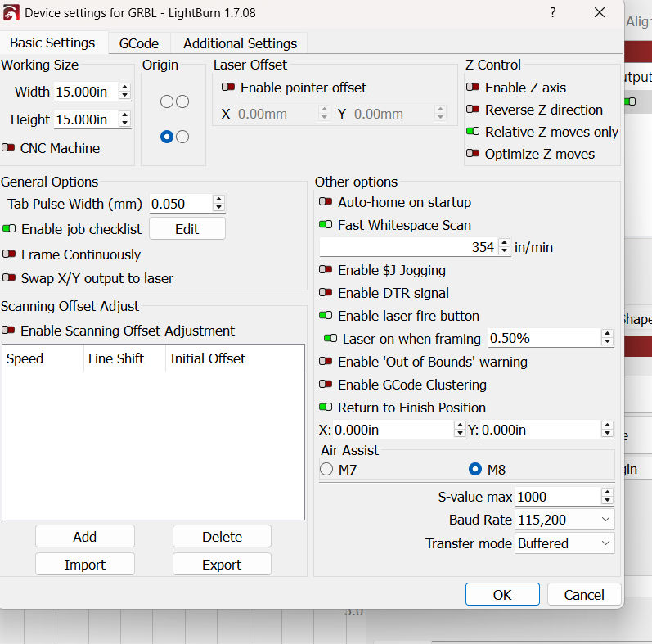Toggle Return to Finish Position
This screenshot has height=644, width=652.
point(326,407)
